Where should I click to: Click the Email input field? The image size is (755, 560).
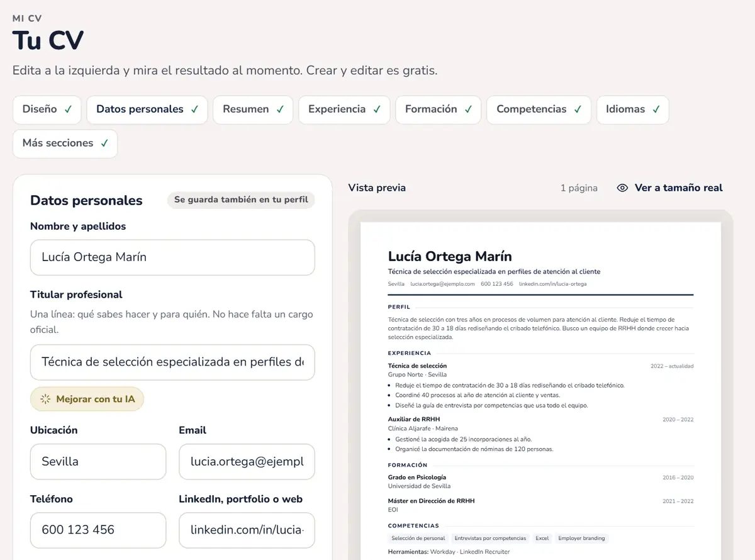247,461
